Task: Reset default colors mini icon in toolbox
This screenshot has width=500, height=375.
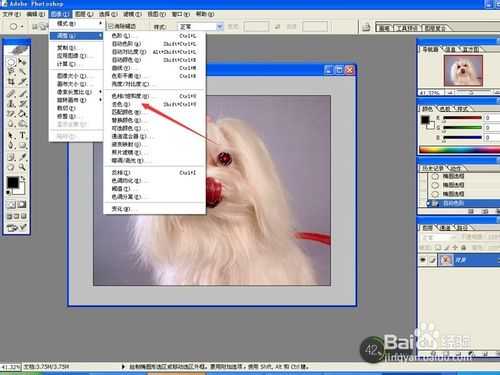Action: pos(8,193)
